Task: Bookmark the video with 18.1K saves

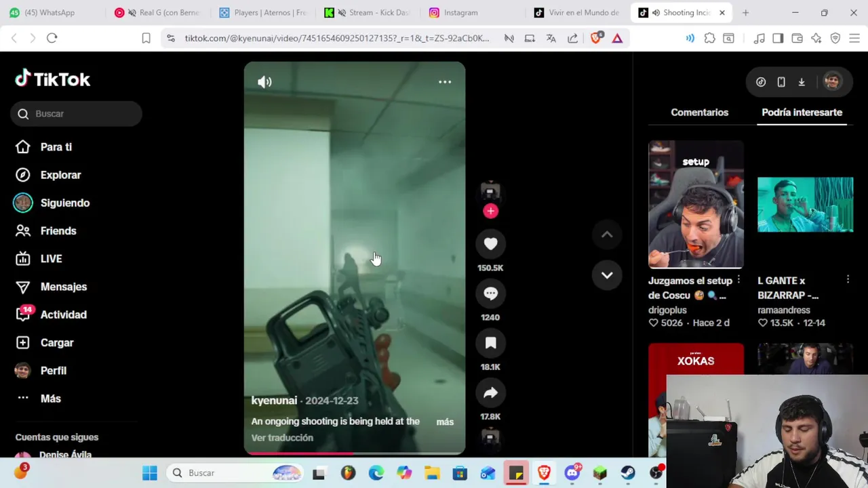Action: coord(490,343)
